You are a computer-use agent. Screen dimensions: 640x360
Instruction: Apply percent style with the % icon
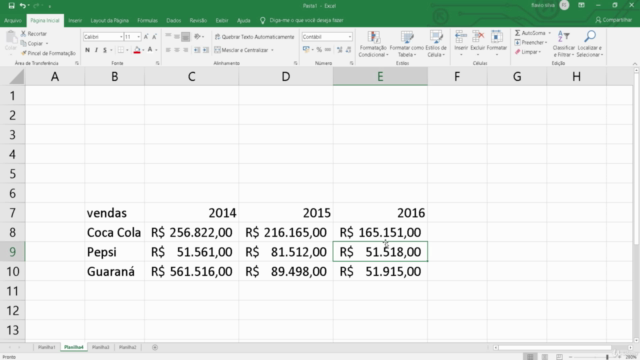[319, 50]
